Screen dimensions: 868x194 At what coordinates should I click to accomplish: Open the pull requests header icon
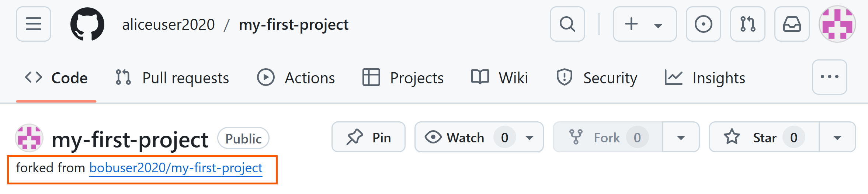747,24
